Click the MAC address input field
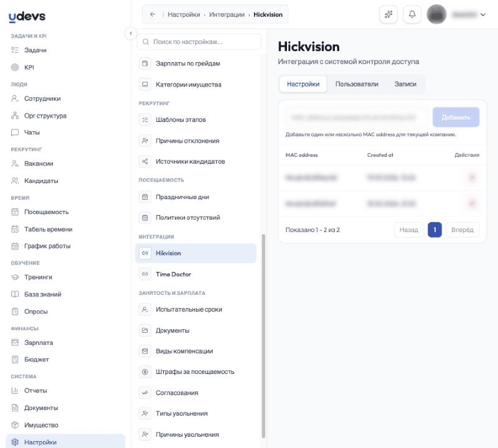 click(355, 117)
